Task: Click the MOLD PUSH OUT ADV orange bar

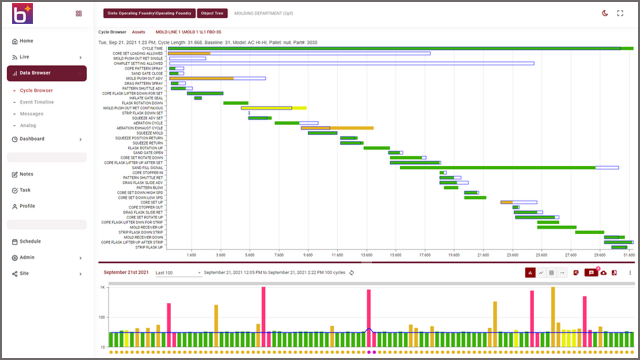Action: tap(201, 78)
